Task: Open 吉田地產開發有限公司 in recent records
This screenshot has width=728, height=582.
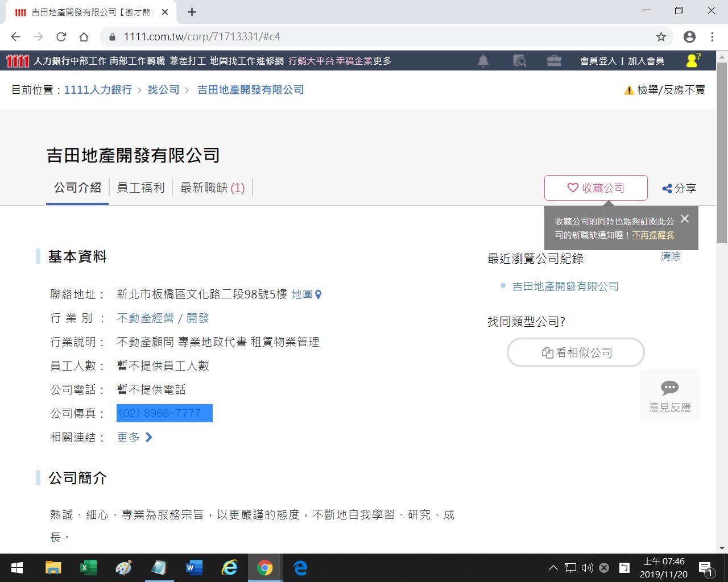Action: point(565,286)
